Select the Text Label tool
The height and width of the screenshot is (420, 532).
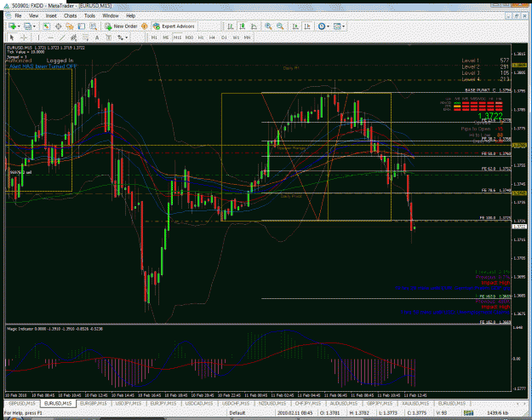point(109,37)
